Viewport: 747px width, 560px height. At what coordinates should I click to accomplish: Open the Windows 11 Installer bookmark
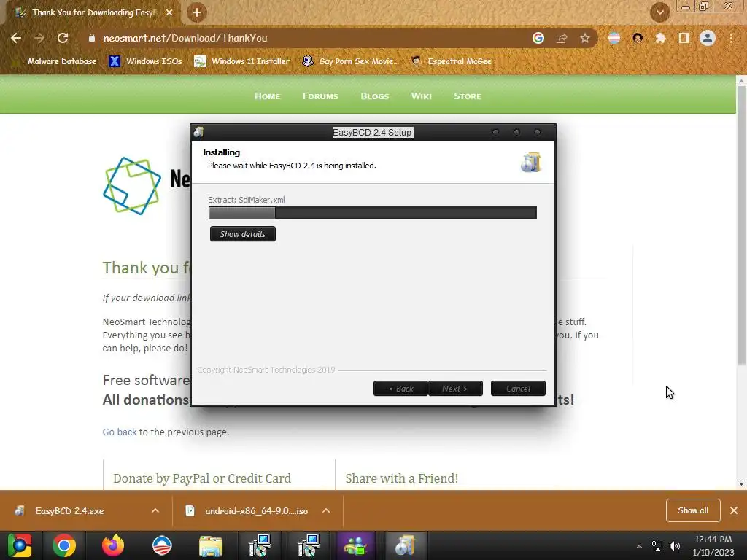click(242, 61)
